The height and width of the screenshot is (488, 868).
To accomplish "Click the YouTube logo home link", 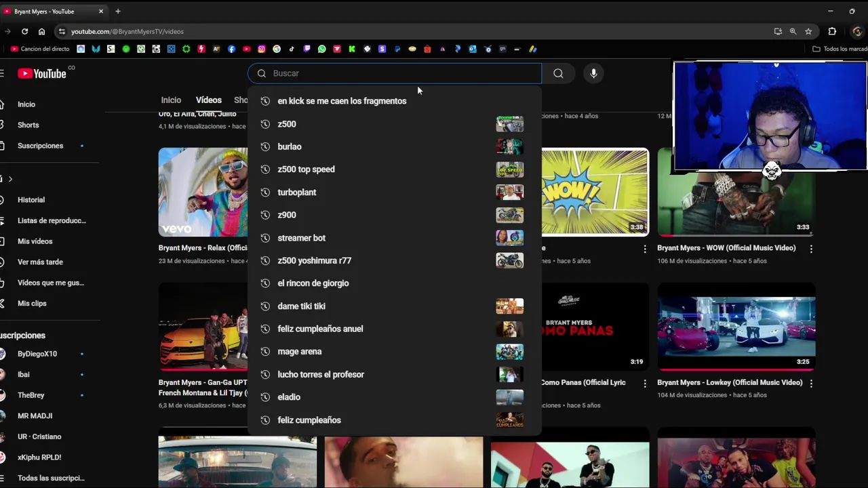I will click(x=42, y=73).
